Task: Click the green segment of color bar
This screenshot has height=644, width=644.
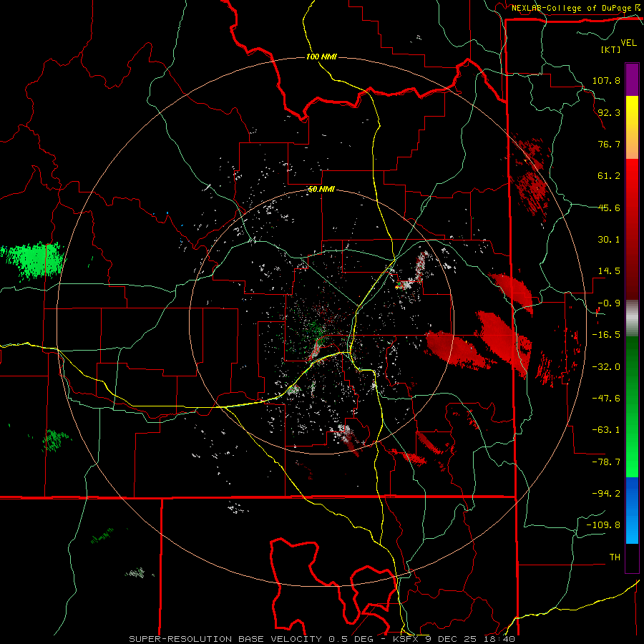Action: click(x=632, y=406)
